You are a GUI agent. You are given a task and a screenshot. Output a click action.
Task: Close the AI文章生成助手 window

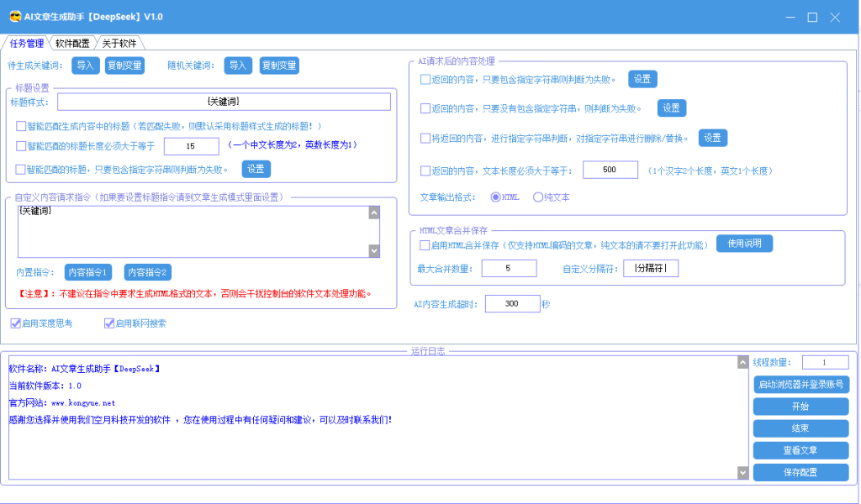(x=835, y=17)
